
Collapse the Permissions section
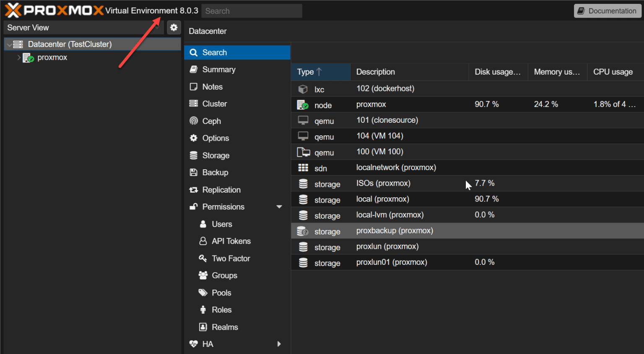279,207
